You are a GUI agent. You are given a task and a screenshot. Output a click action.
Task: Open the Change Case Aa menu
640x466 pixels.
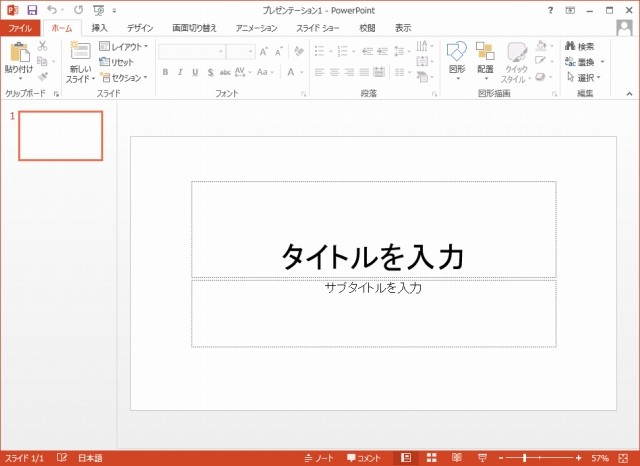[x=264, y=72]
